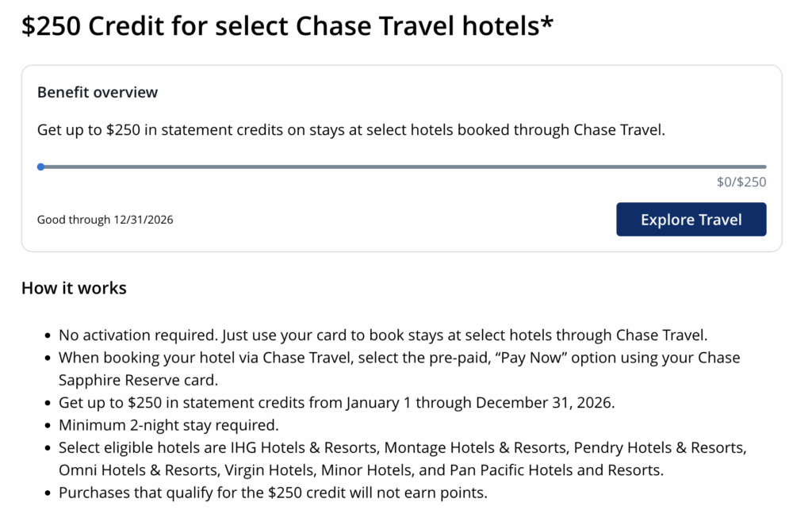Screen dimensions: 812x510
Task: Click the Explore Travel button
Action: point(691,219)
